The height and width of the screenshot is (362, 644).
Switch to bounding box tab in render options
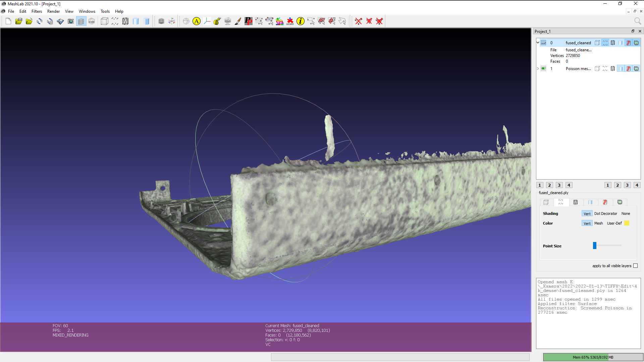[546, 202]
